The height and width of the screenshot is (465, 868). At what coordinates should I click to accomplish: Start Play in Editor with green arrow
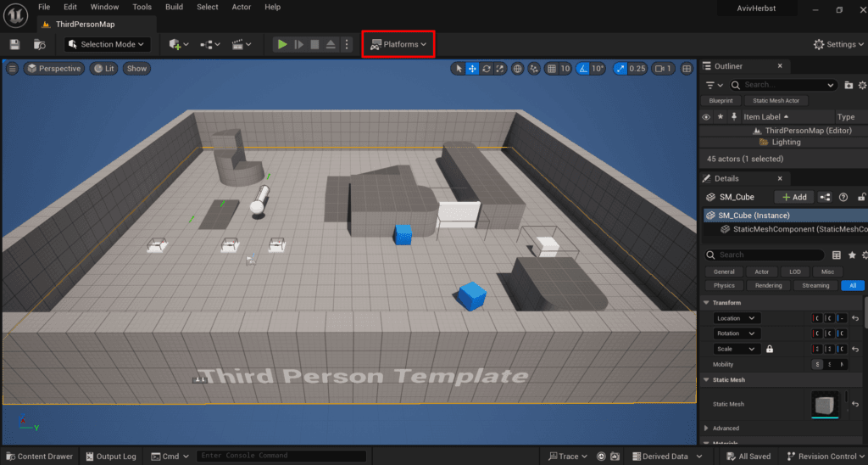click(282, 44)
